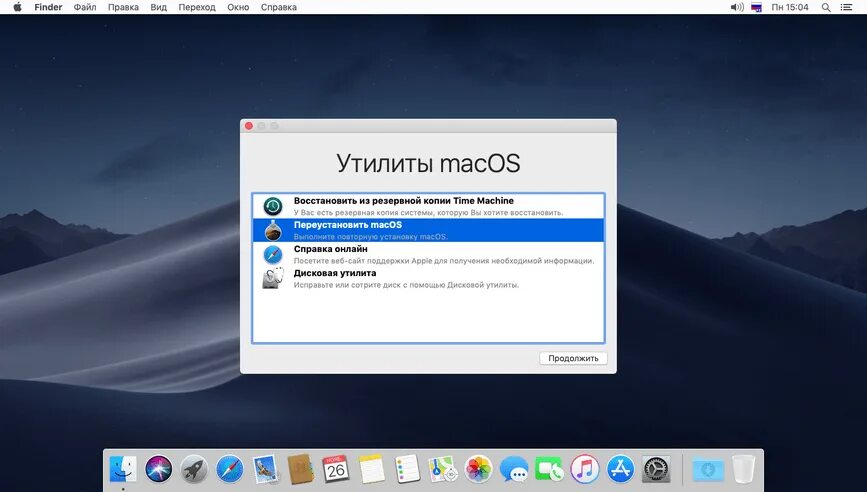The image size is (867, 492).
Task: Click the clock showing Пн 15:04
Action: (x=790, y=7)
